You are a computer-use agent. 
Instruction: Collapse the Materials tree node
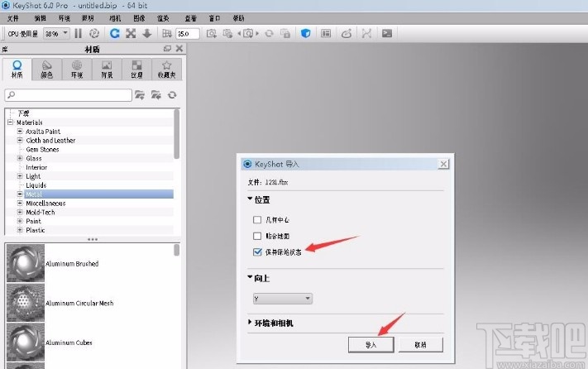(11, 122)
